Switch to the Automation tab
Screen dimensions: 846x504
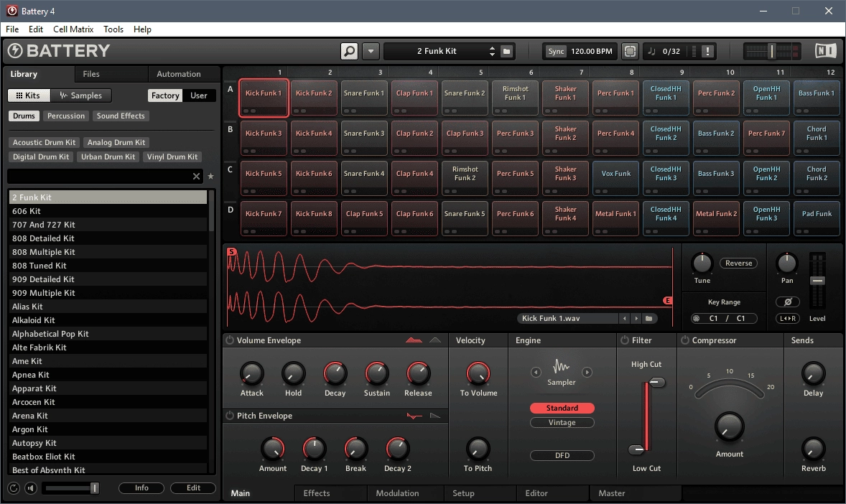(x=179, y=74)
